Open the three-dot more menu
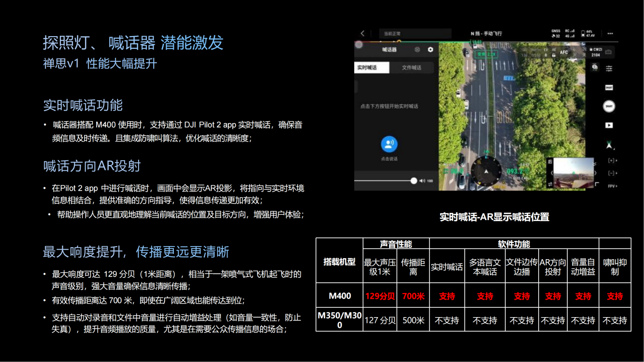This screenshot has width=644, height=362. point(610,34)
